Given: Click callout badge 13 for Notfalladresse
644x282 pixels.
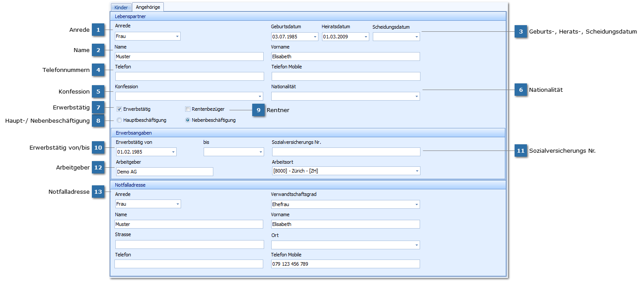Looking at the screenshot, I should point(98,192).
